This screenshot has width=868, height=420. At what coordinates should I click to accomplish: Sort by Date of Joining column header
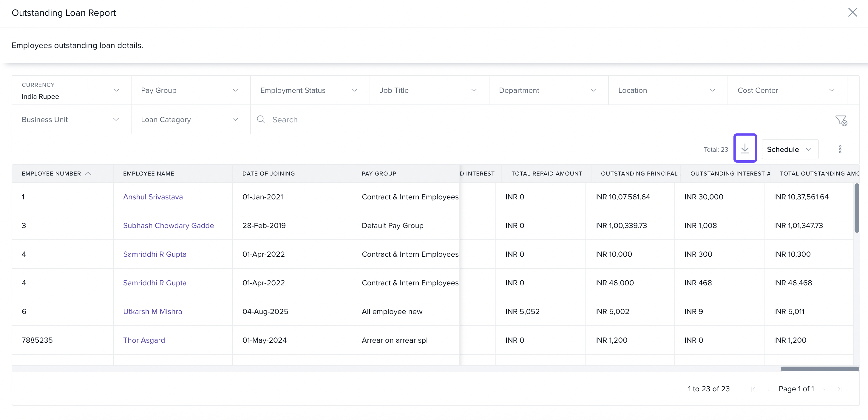click(268, 174)
